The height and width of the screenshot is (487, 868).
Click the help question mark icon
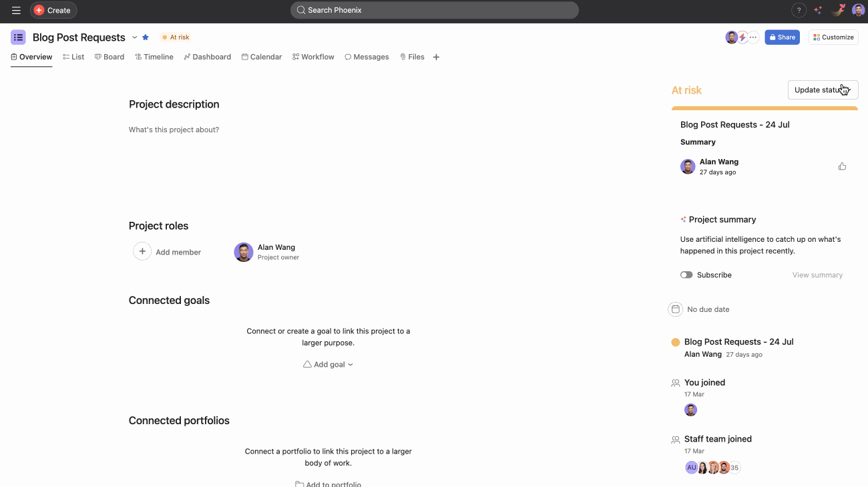[x=799, y=10]
